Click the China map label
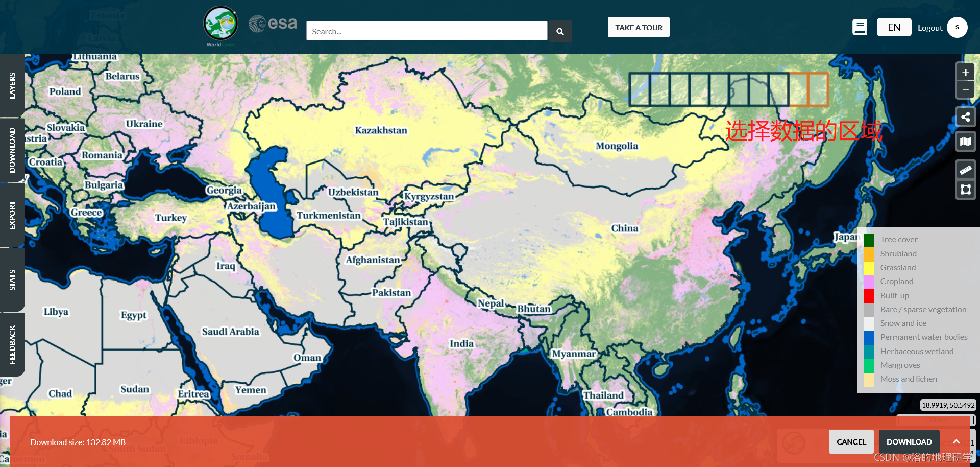 tap(625, 228)
